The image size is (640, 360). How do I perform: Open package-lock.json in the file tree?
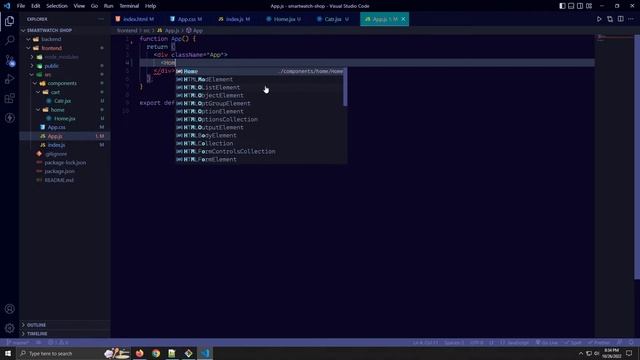click(65, 162)
